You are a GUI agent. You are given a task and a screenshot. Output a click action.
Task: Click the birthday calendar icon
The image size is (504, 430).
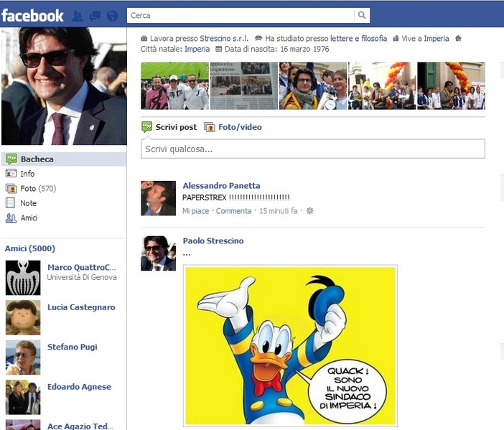(218, 49)
